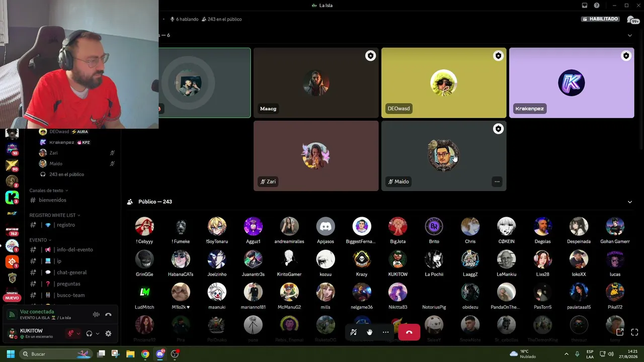Click the Buscar taskbar search box
644x362 pixels.
[56, 354]
